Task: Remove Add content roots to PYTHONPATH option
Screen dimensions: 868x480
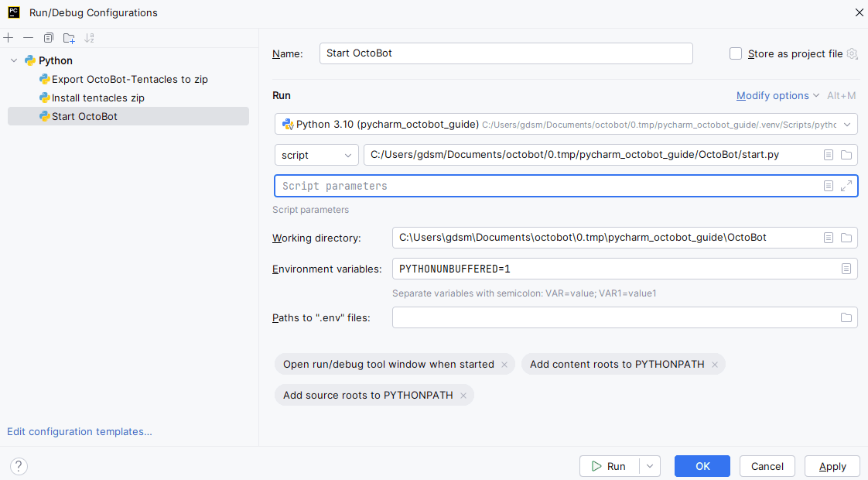Action: click(x=715, y=365)
